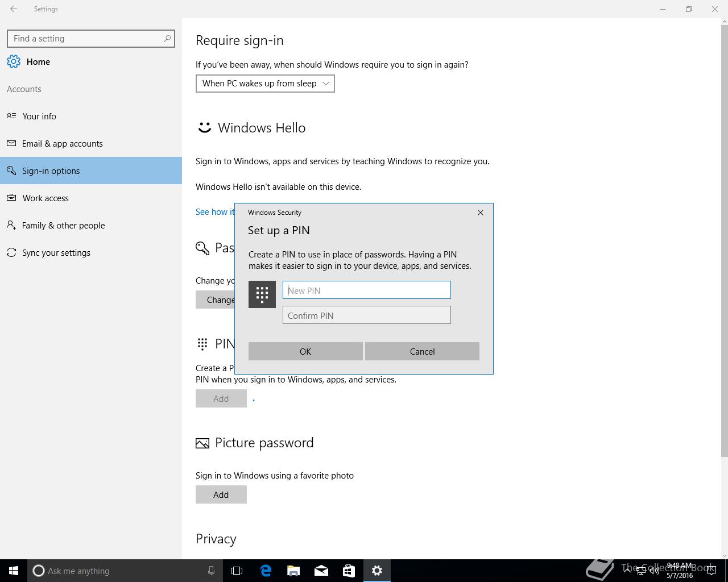This screenshot has width=728, height=582.
Task: Open Your info in sidebar
Action: 91,116
